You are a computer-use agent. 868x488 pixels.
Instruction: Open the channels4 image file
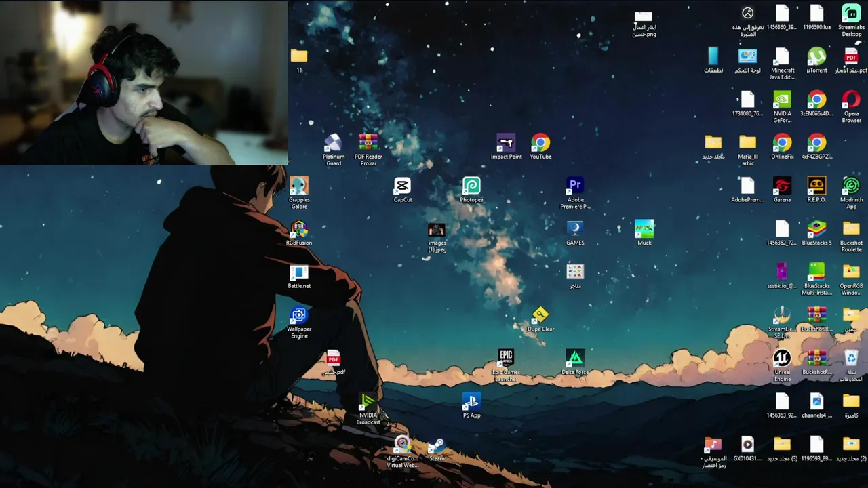pos(816,406)
